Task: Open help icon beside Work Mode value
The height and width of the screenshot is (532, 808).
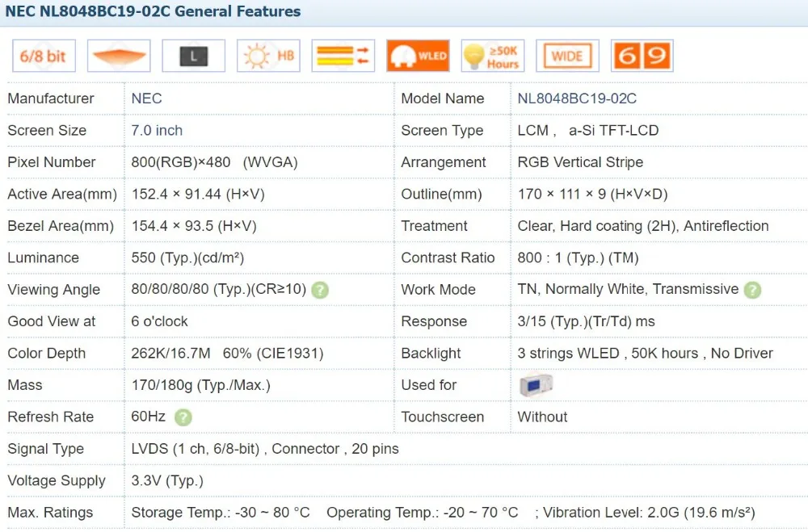Action: coord(752,290)
